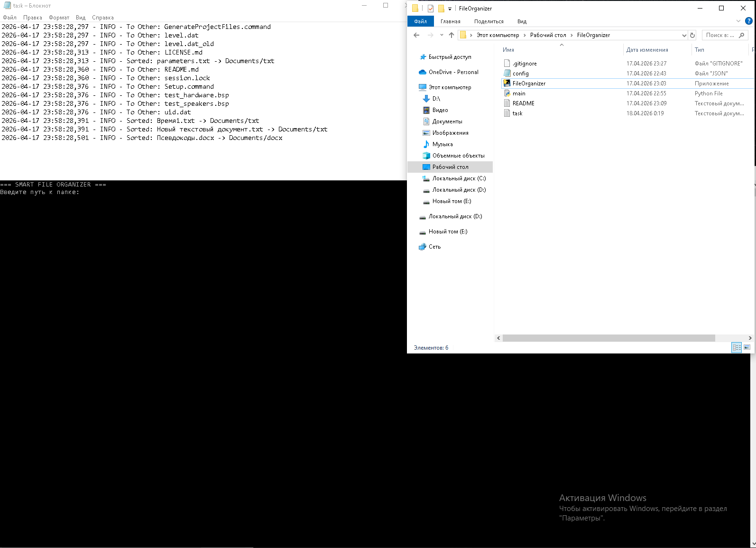Open 'Локальный диск (C:)' in navigation pane
756x548 pixels.
click(x=459, y=178)
